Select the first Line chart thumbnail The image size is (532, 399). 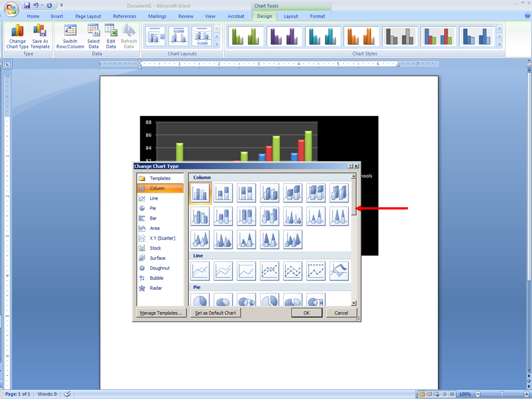[200, 271]
